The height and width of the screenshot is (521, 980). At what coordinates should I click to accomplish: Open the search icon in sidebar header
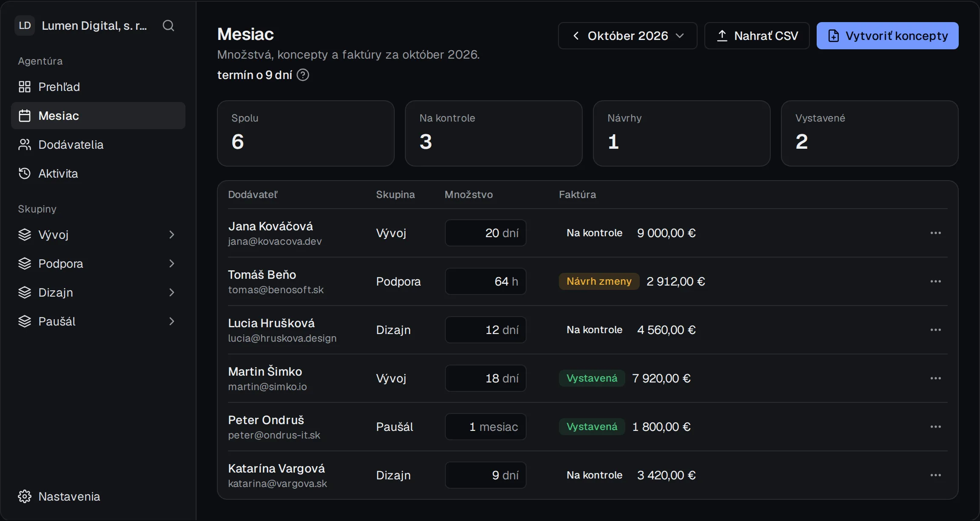click(x=168, y=25)
